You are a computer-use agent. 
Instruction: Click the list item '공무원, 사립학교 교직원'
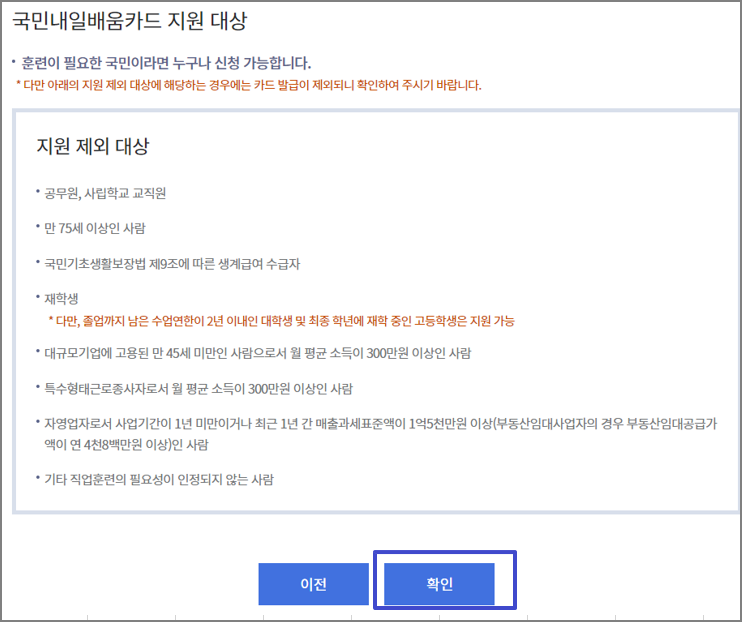pos(105,193)
